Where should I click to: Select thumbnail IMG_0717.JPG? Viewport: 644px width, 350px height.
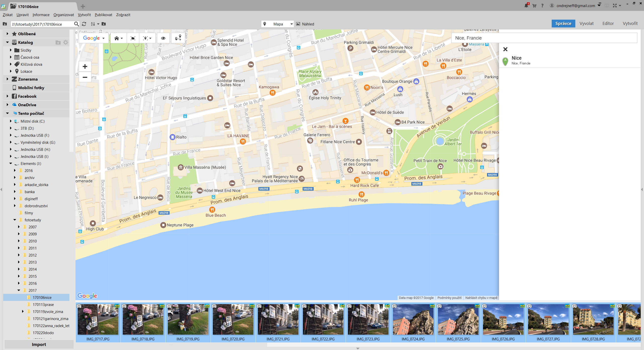click(98, 323)
